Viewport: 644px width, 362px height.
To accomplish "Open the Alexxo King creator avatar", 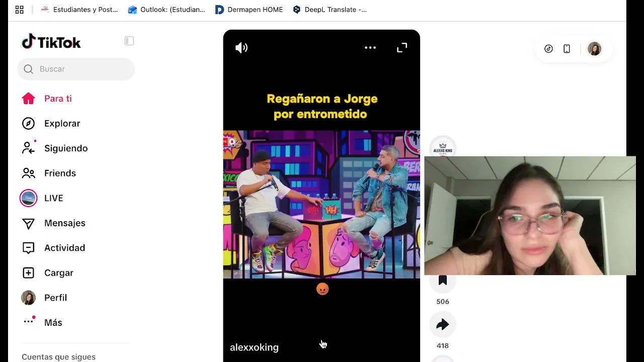I will click(443, 148).
